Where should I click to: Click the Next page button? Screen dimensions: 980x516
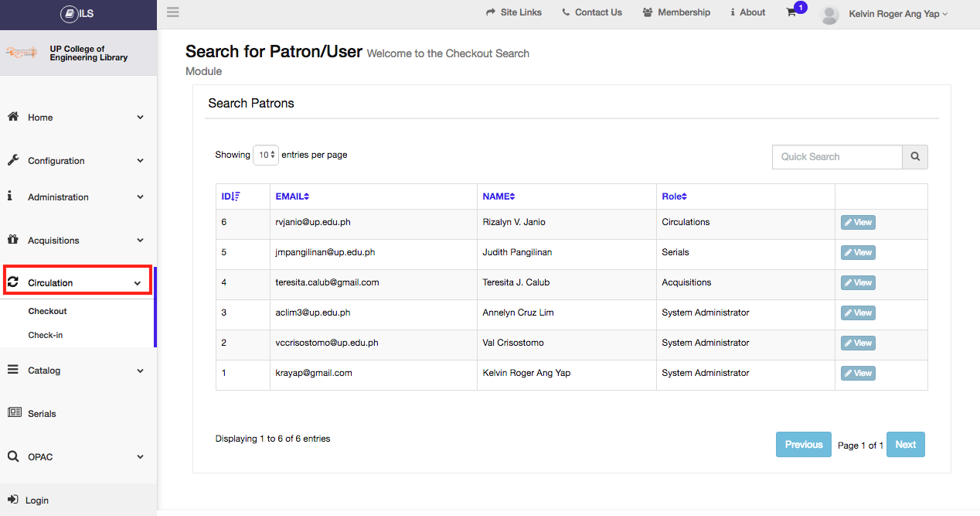tap(906, 445)
